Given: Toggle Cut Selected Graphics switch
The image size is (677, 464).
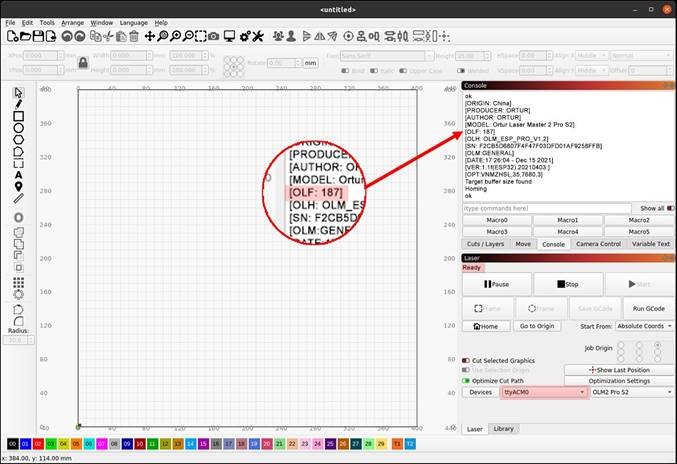Looking at the screenshot, I should [465, 360].
